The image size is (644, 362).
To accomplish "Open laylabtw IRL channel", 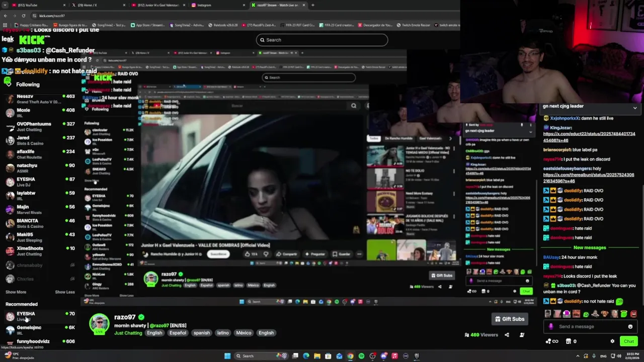I will click(x=40, y=196).
